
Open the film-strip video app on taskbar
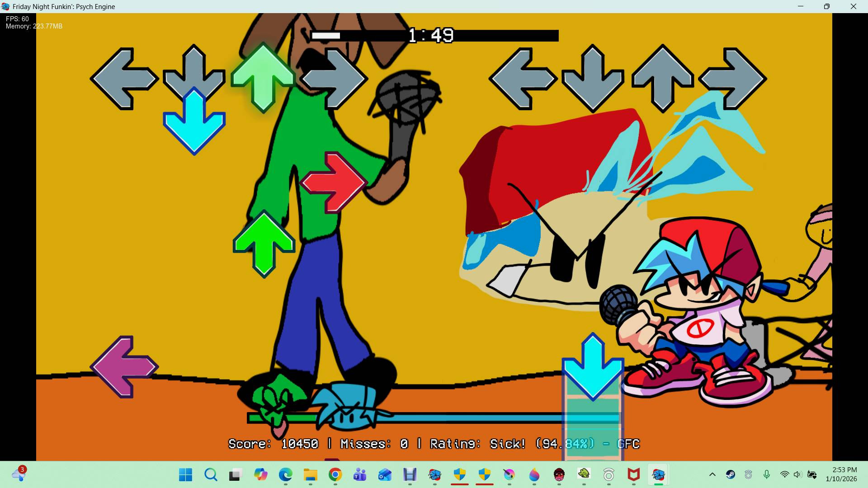[x=410, y=475]
